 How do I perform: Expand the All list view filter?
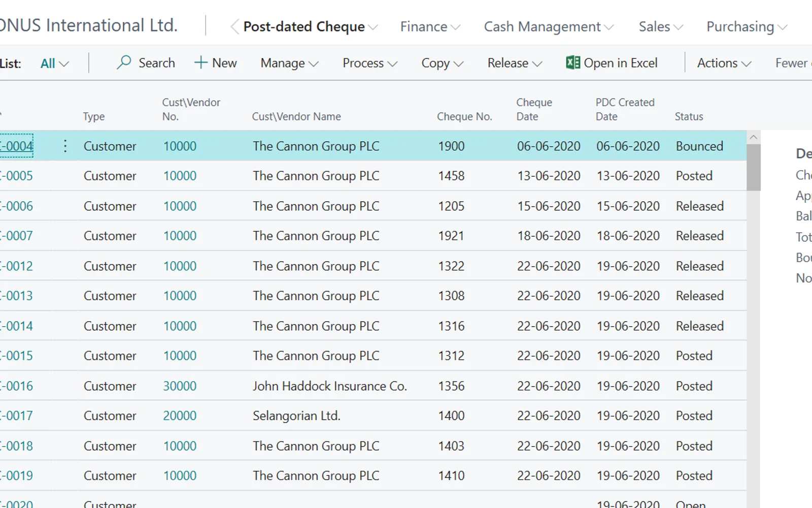[x=54, y=63]
